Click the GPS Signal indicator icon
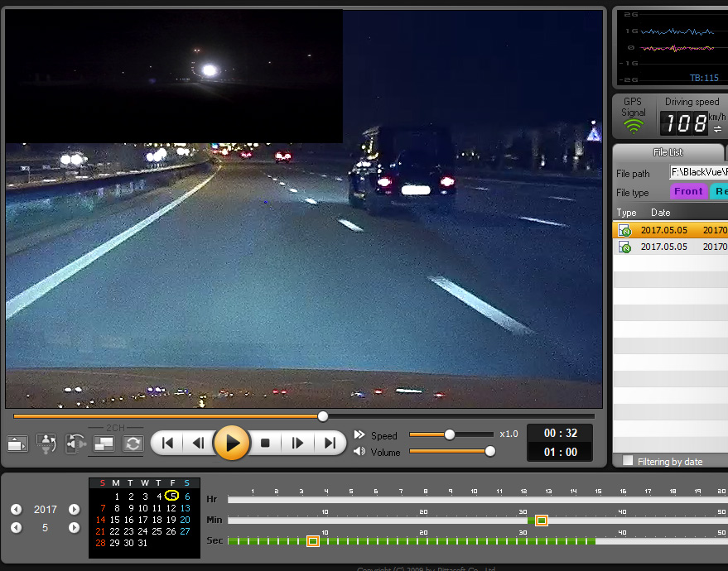Image resolution: width=728 pixels, height=571 pixels. click(x=634, y=126)
